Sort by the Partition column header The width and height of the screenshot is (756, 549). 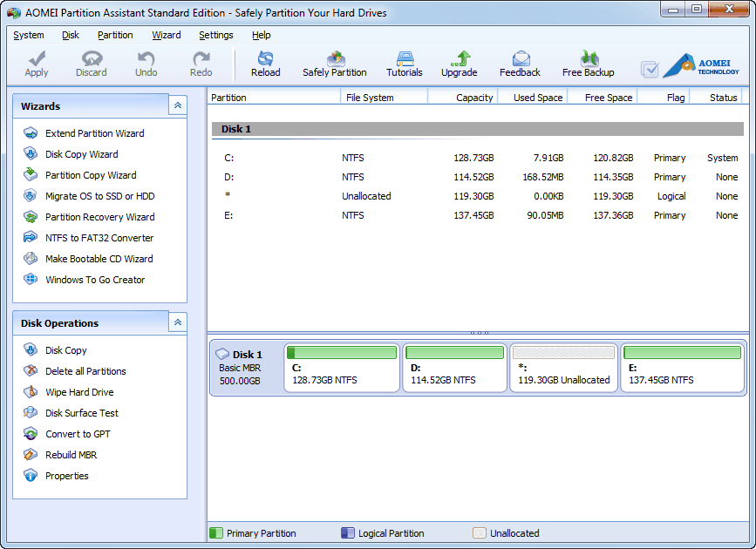coord(274,98)
